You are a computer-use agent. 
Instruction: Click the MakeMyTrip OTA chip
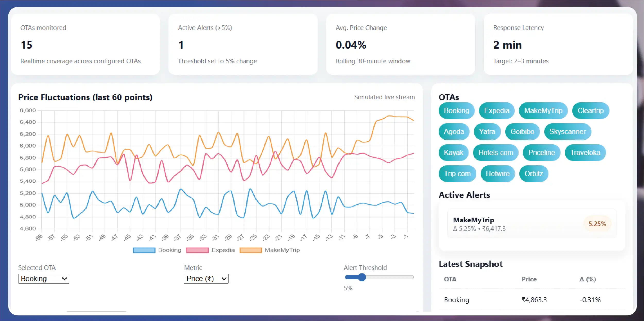tap(543, 111)
